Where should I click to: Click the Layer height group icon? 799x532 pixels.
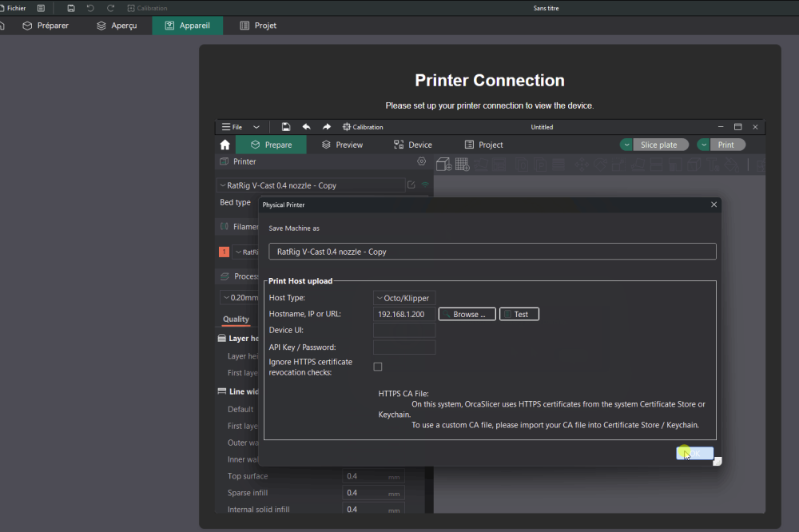221,339
